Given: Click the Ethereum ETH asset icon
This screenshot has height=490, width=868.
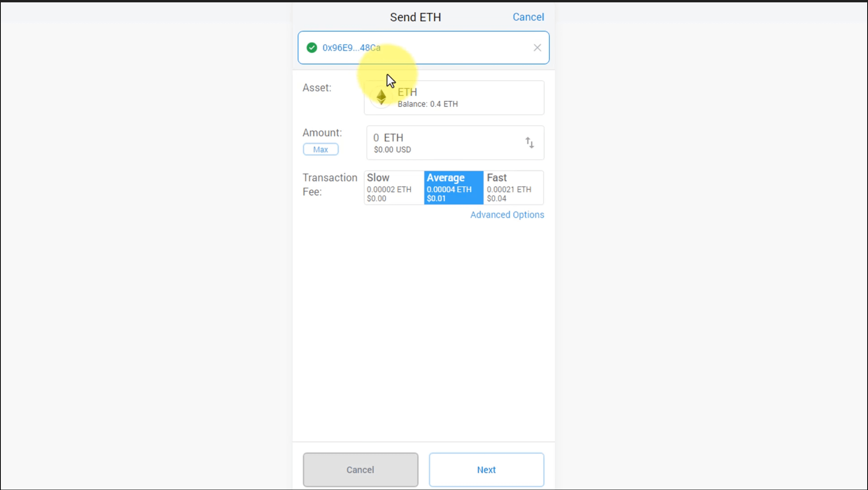Looking at the screenshot, I should tap(381, 97).
